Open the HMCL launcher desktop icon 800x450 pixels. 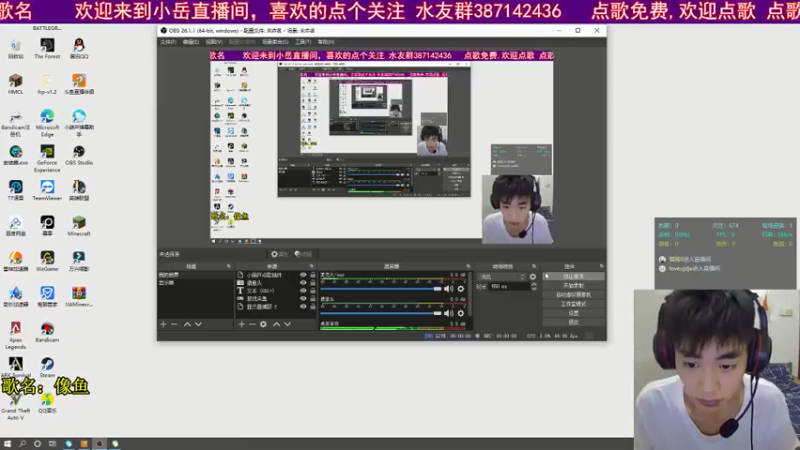tap(15, 84)
